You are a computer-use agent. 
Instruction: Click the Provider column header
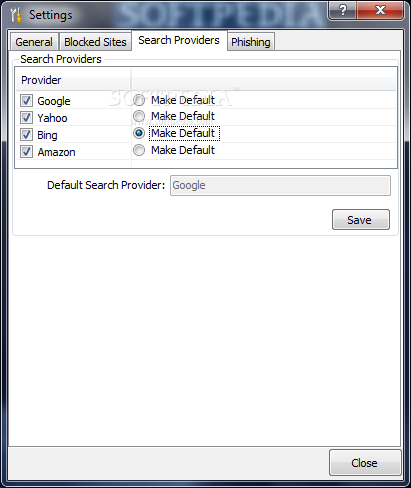[x=73, y=80]
